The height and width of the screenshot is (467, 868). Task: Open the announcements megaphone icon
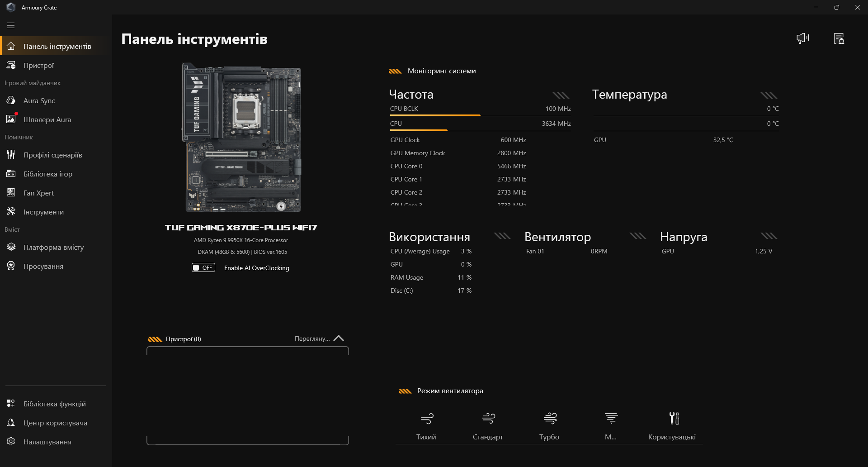803,38
